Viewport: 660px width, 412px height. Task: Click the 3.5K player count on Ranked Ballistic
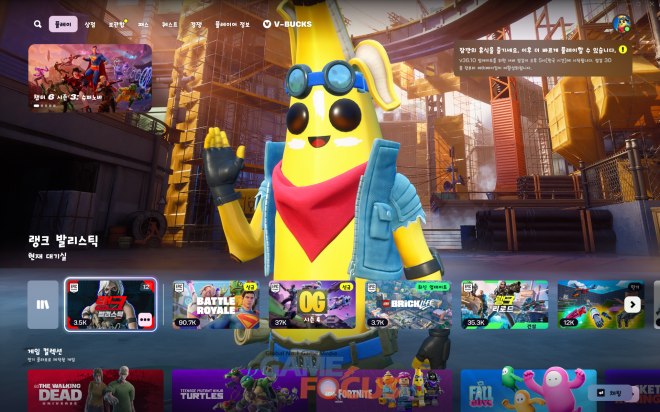80,322
